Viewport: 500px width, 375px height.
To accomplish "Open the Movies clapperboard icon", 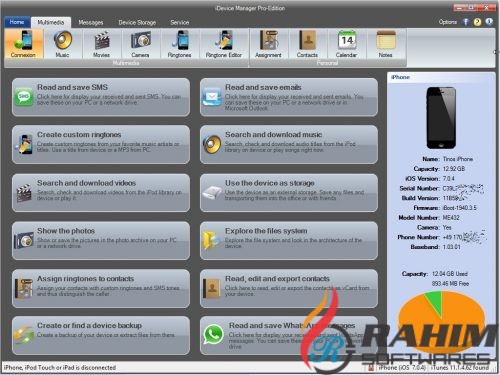I will coord(102,44).
